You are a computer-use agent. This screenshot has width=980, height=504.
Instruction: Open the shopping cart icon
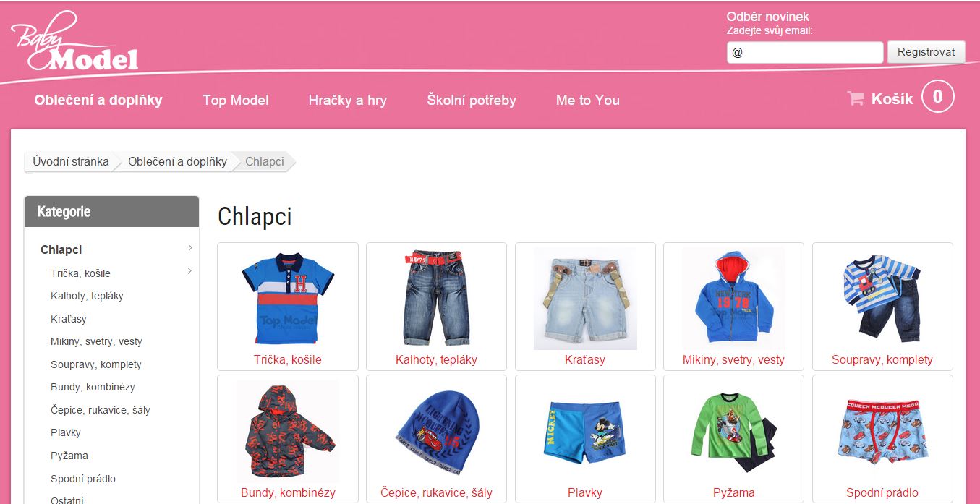856,98
